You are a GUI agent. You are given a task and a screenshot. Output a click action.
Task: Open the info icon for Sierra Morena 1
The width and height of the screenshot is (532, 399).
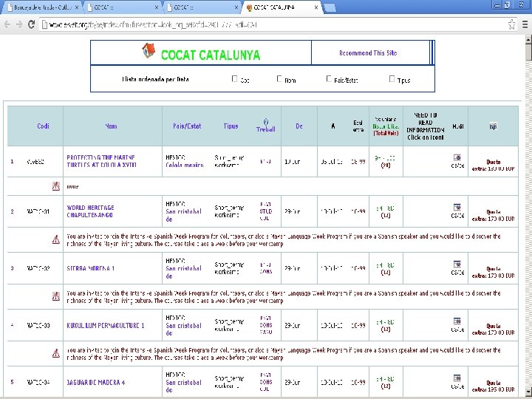coord(457,265)
